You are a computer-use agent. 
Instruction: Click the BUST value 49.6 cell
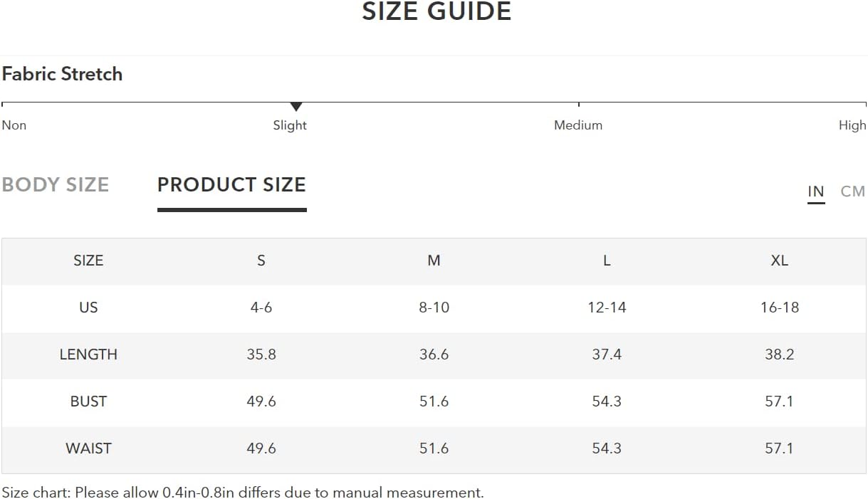click(x=261, y=401)
